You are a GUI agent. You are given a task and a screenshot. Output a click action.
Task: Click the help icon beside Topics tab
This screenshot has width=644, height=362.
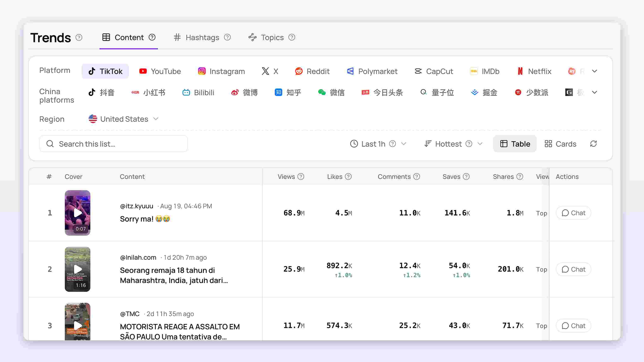click(292, 37)
